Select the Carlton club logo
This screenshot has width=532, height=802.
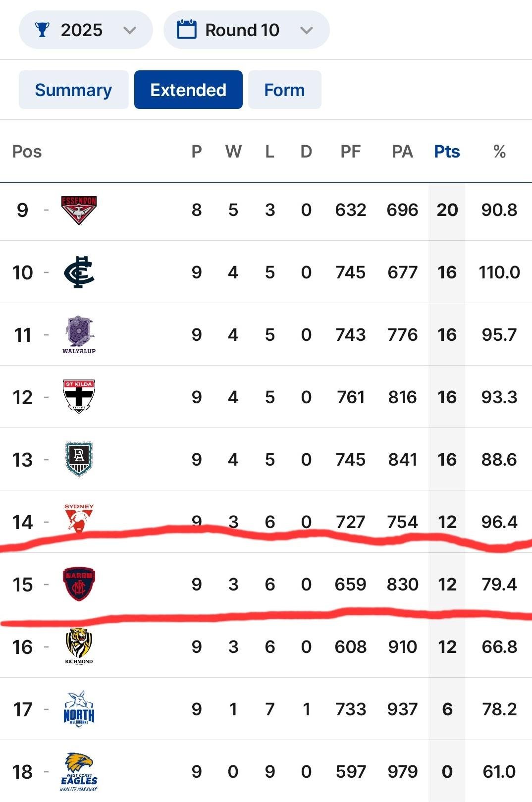(x=79, y=272)
